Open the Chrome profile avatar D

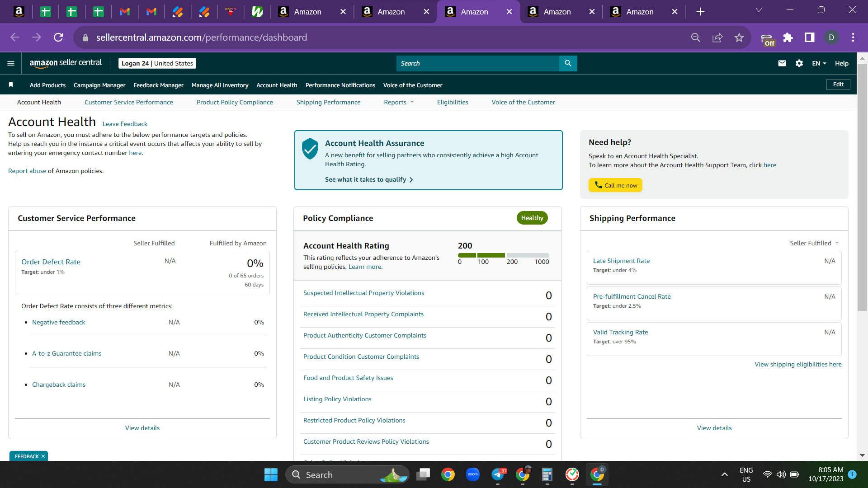coord(831,38)
